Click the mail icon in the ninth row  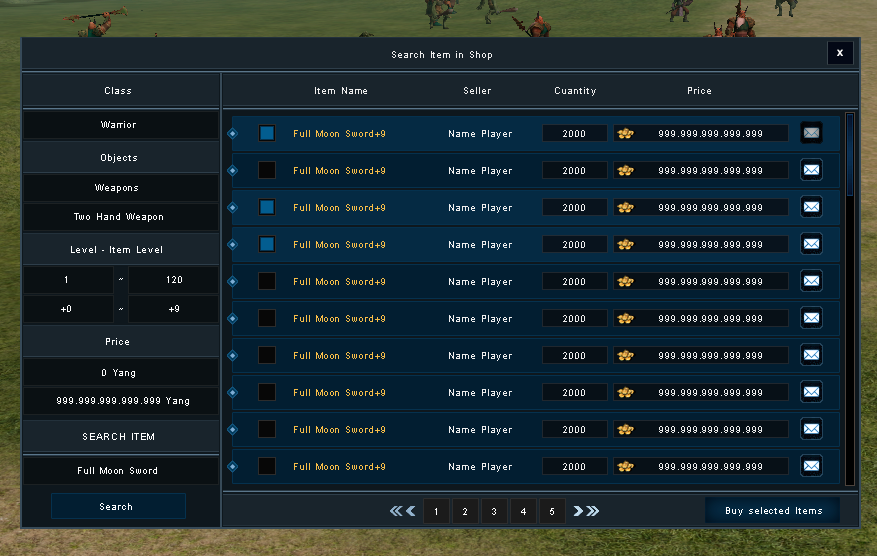point(811,429)
